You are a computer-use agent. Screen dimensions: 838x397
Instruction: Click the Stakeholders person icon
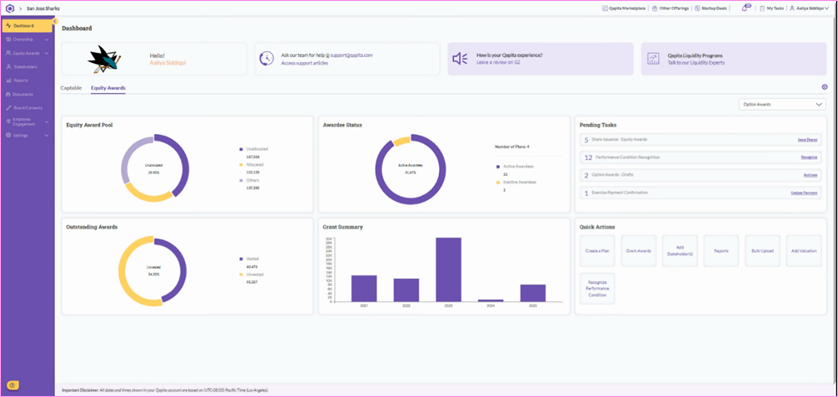click(x=9, y=67)
